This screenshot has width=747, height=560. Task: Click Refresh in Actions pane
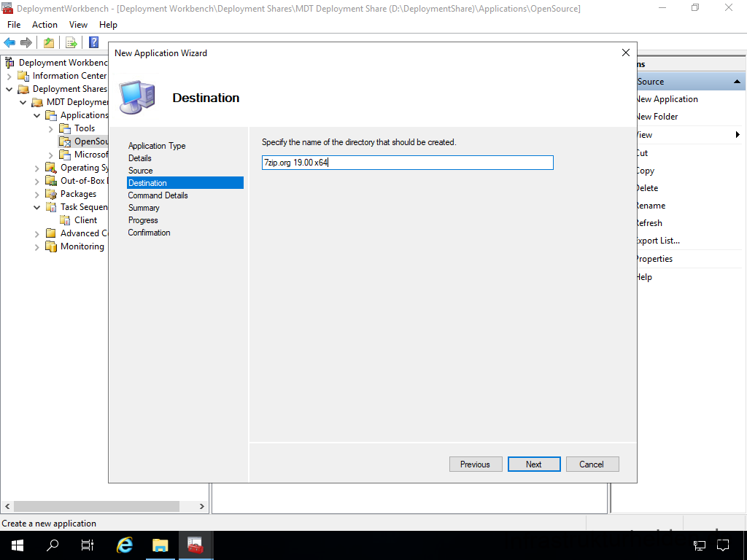click(649, 223)
